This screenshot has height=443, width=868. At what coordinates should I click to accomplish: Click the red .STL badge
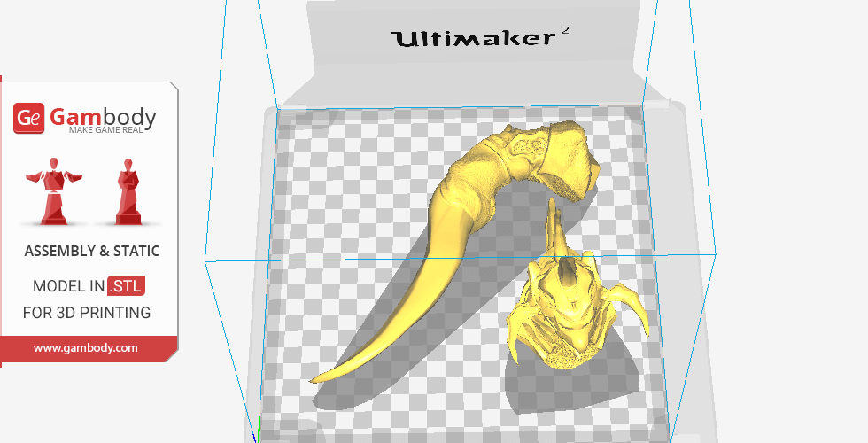[126, 286]
